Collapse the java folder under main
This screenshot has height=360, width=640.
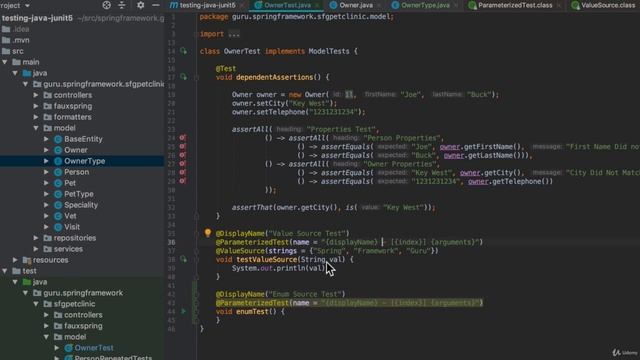click(x=15, y=73)
